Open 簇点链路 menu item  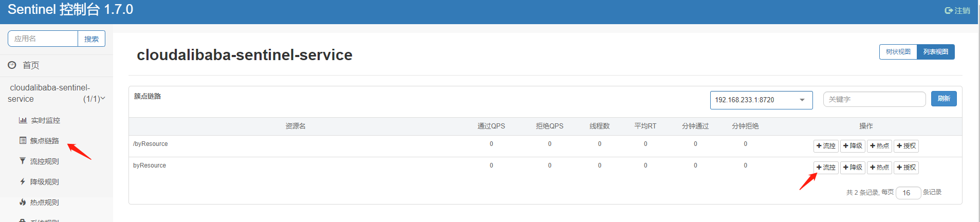tap(44, 141)
